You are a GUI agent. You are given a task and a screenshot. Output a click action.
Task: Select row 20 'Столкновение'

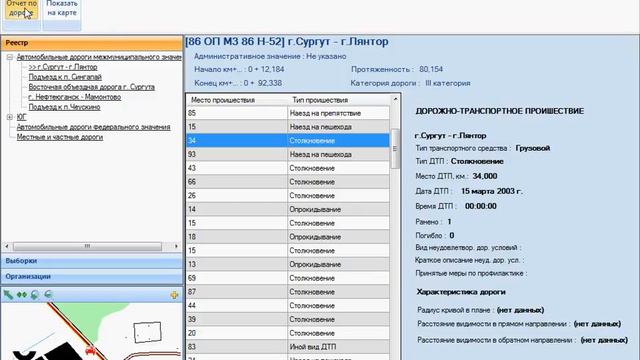point(288,333)
